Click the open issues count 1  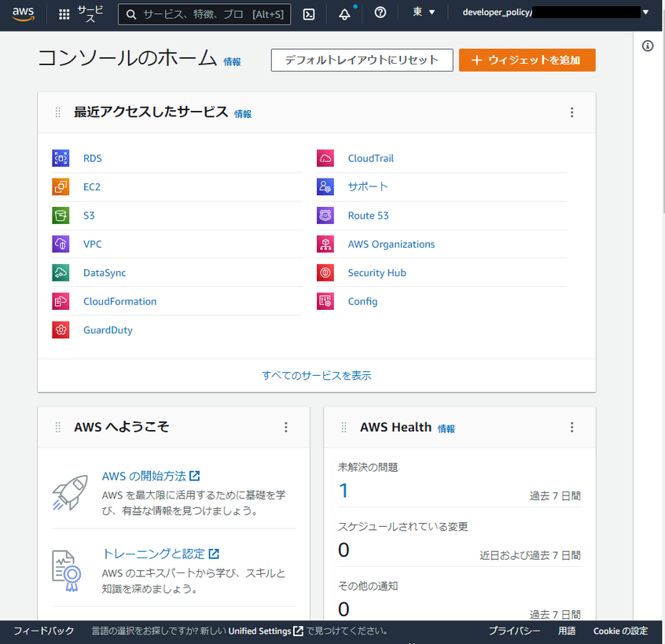click(344, 491)
